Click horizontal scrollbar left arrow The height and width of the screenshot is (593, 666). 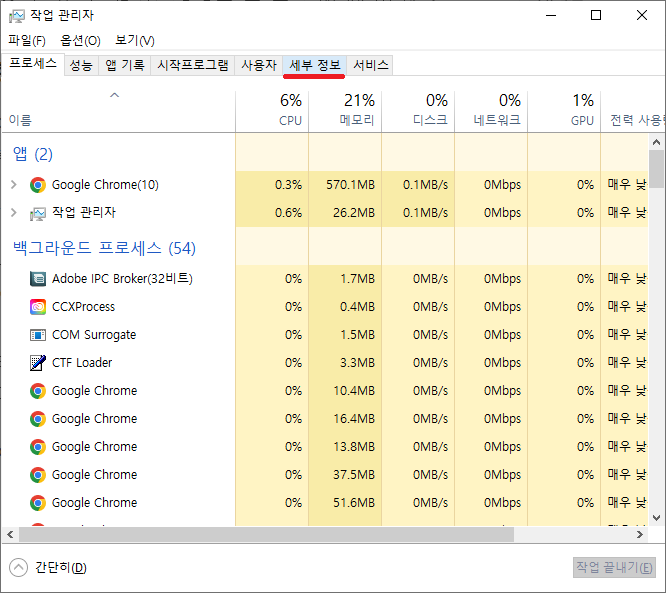pos(10,534)
